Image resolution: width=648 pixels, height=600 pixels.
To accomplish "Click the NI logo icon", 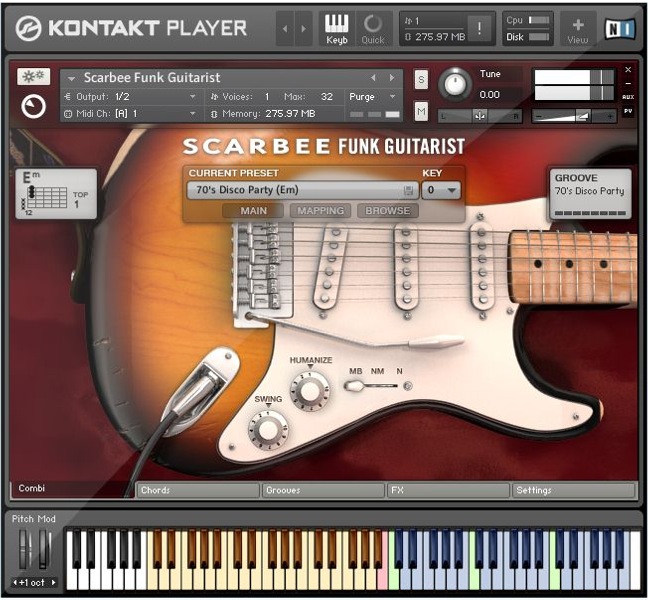I will [x=620, y=29].
